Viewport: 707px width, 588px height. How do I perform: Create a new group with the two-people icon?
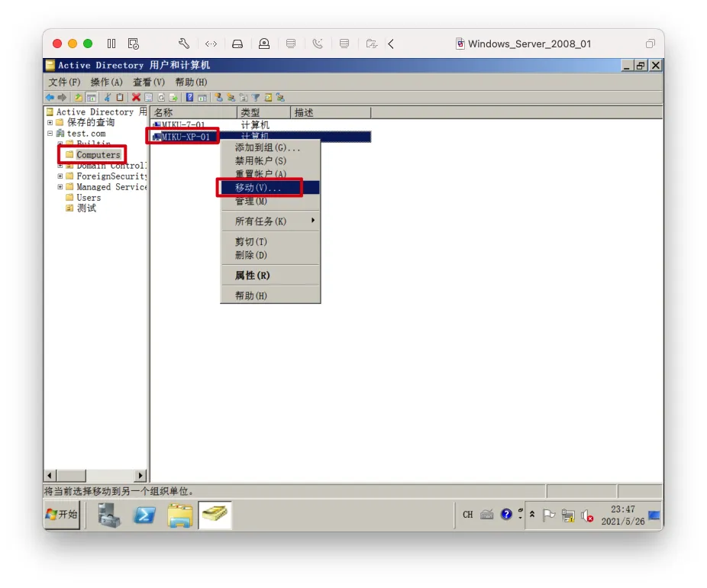(x=231, y=98)
